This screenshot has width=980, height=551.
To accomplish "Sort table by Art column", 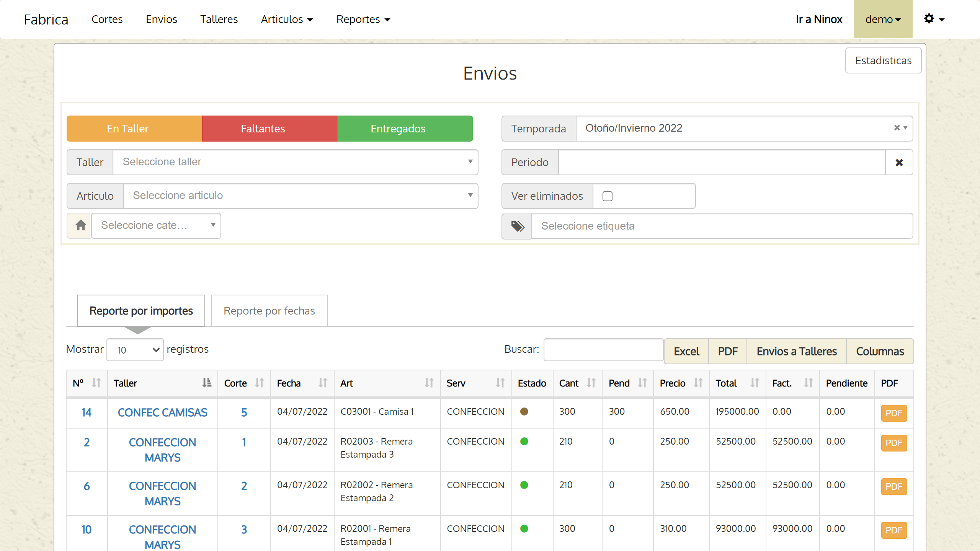I will (387, 383).
